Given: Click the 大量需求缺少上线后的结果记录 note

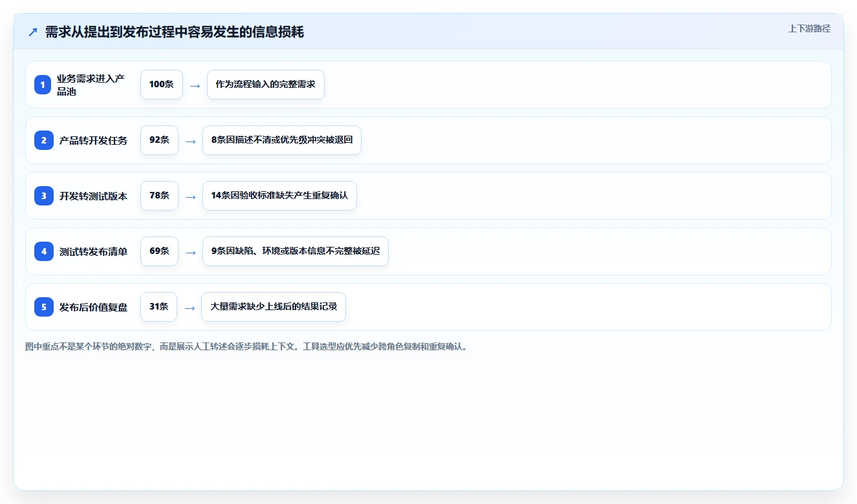Looking at the screenshot, I should [x=274, y=307].
